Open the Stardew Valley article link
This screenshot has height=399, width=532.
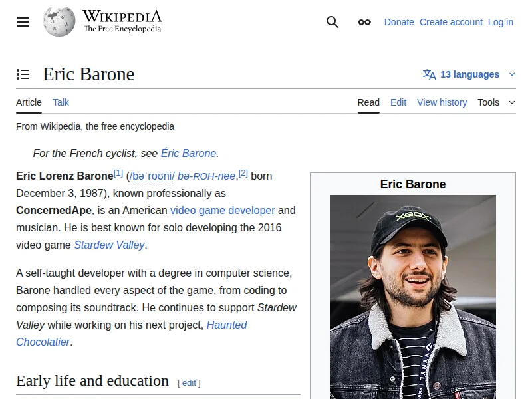pyautogui.click(x=109, y=245)
